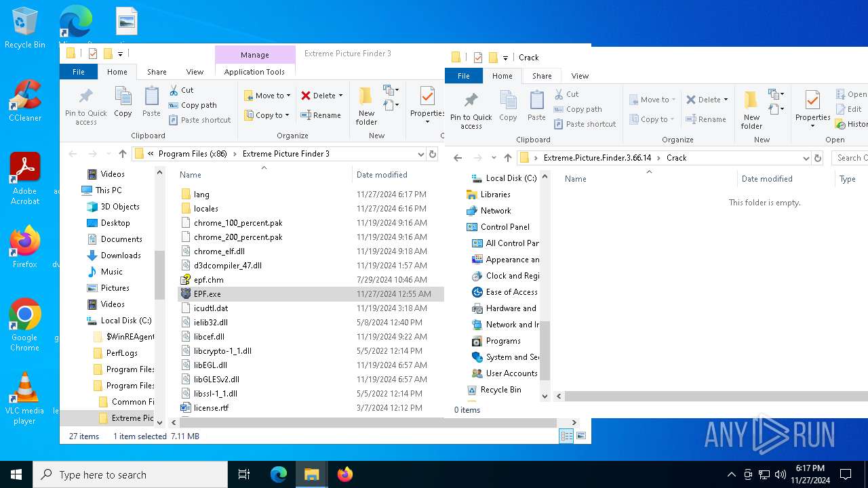Open Share tab in the Crack window
868x488 pixels.
542,76
